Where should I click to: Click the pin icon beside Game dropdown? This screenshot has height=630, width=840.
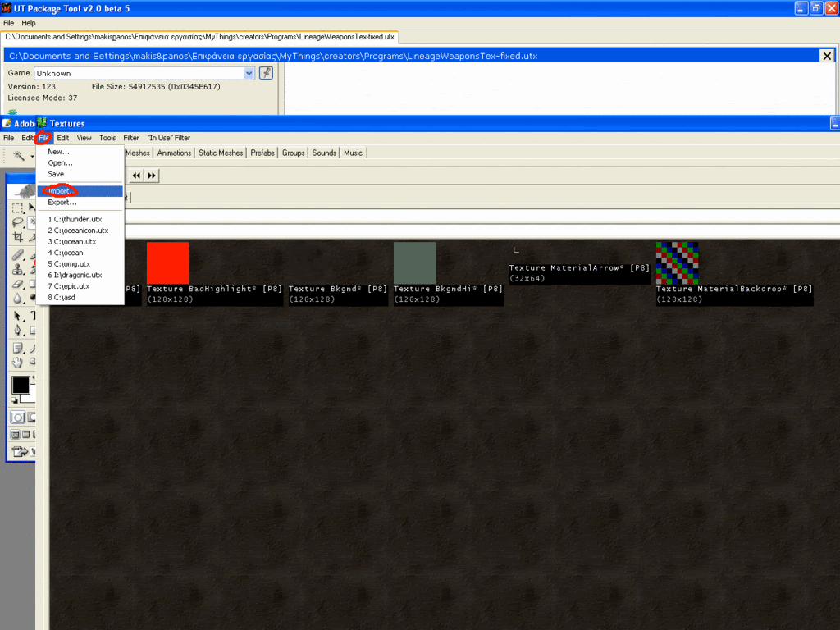tap(266, 73)
